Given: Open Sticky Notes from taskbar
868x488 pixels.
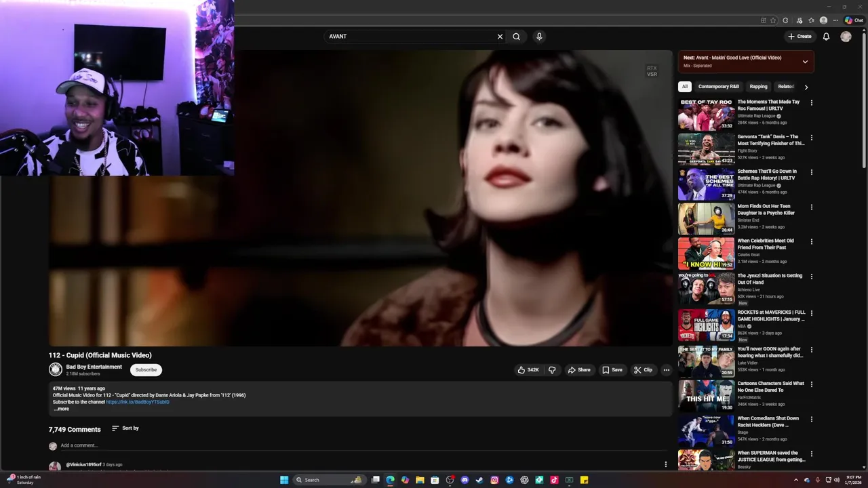Looking at the screenshot, I should pyautogui.click(x=584, y=480).
